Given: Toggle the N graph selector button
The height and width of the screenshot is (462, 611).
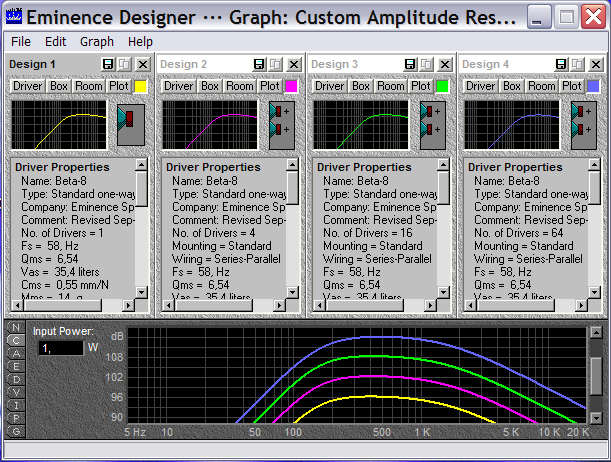Looking at the screenshot, I should point(16,327).
